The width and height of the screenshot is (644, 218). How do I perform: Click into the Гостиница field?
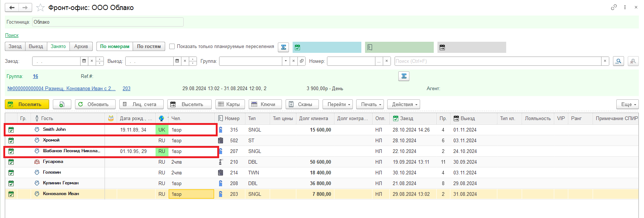108,22
